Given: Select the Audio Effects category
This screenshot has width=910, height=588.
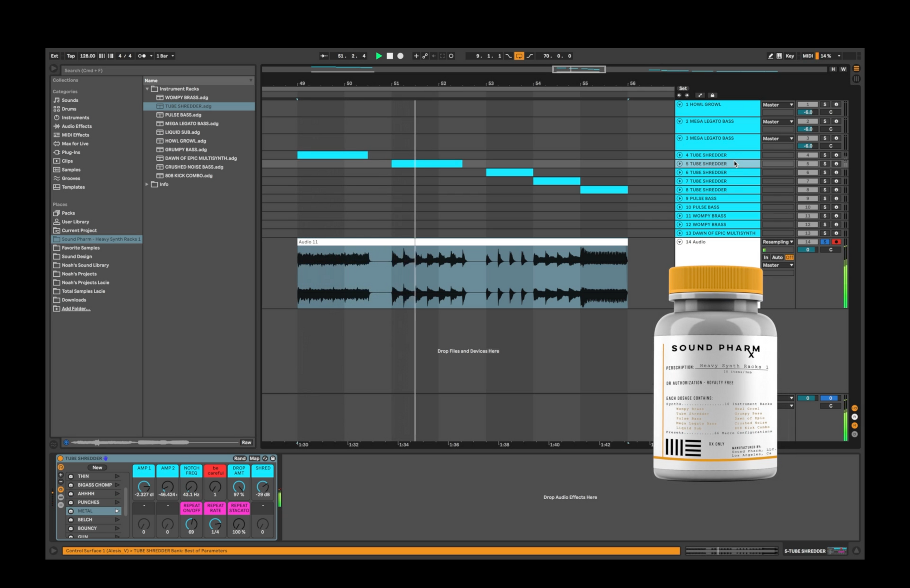Looking at the screenshot, I should (x=76, y=126).
